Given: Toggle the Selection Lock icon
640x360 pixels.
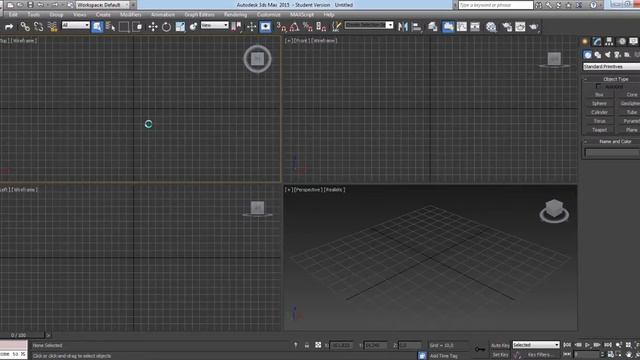Looking at the screenshot, I should (307, 345).
